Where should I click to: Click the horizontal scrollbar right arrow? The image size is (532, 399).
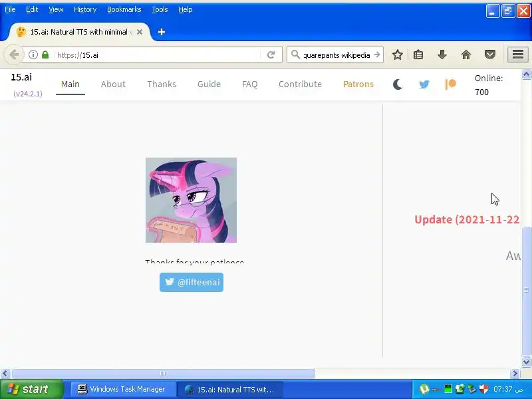point(515,374)
